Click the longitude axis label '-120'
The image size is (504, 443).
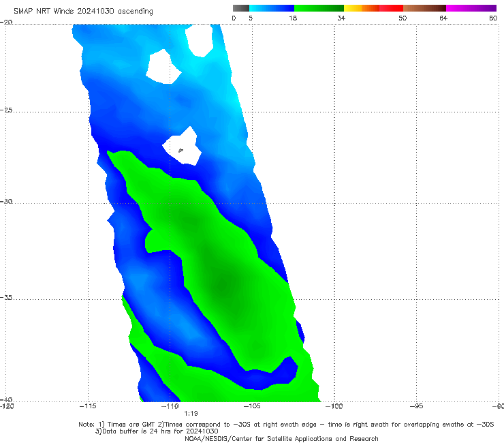tap(7, 406)
